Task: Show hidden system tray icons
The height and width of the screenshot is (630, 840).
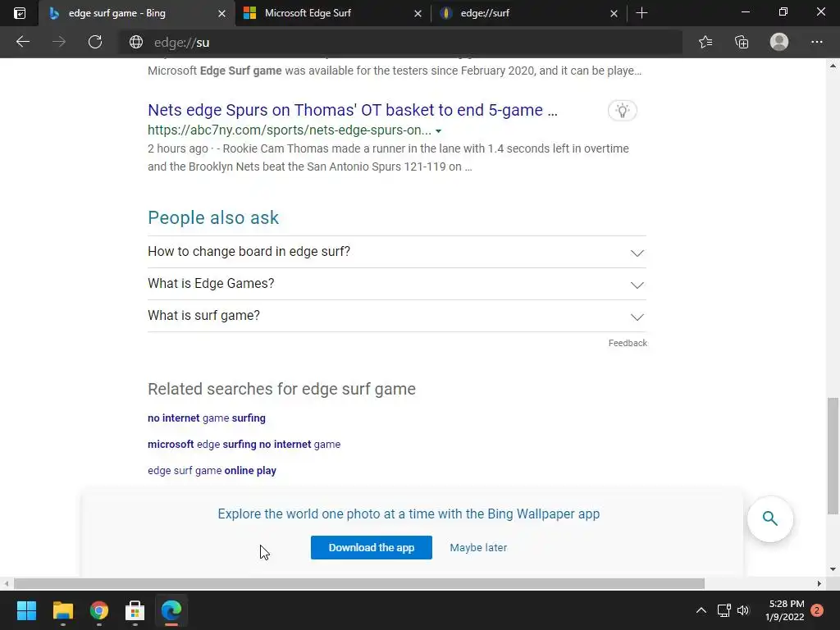Action: (701, 610)
